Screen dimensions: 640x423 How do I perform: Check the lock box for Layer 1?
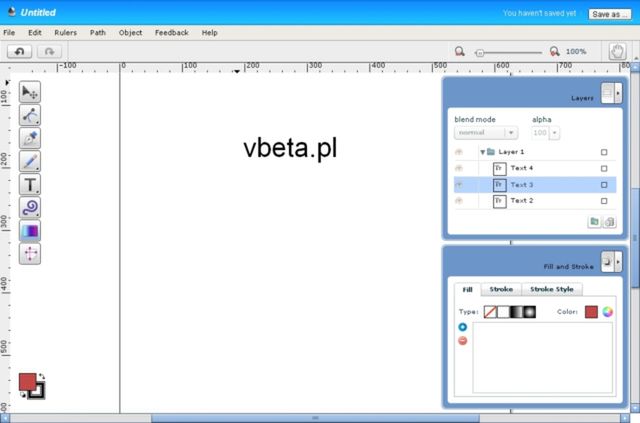tap(604, 152)
